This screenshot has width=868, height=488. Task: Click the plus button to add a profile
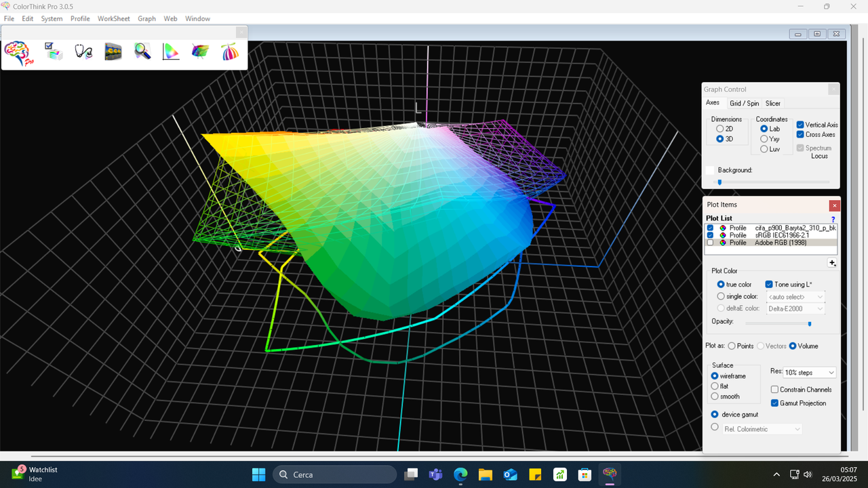coord(832,263)
